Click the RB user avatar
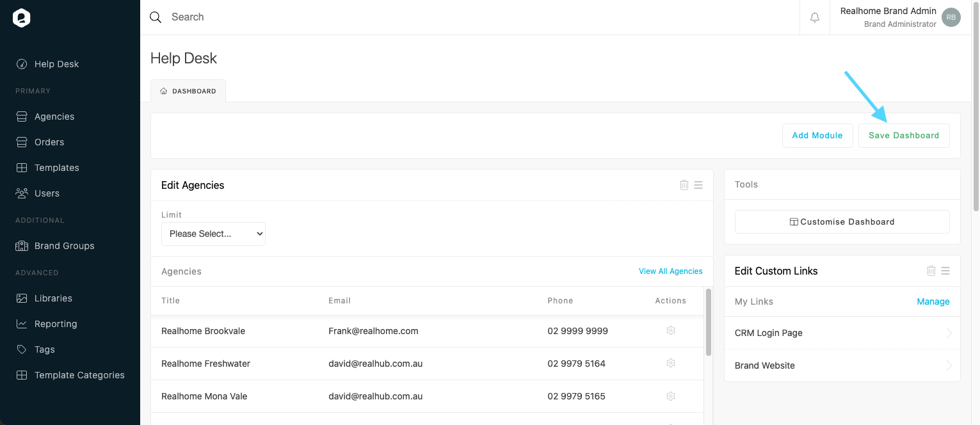The width and height of the screenshot is (980, 425). tap(951, 17)
